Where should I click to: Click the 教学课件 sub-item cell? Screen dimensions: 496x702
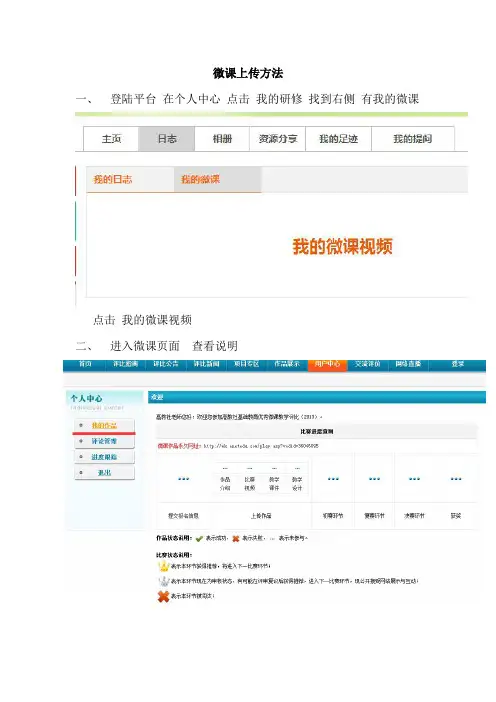[274, 484]
